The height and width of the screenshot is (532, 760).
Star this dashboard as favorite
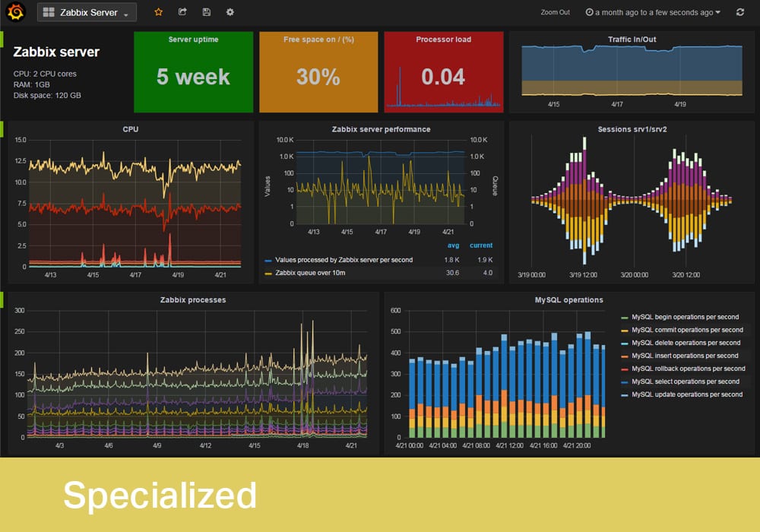pos(159,12)
